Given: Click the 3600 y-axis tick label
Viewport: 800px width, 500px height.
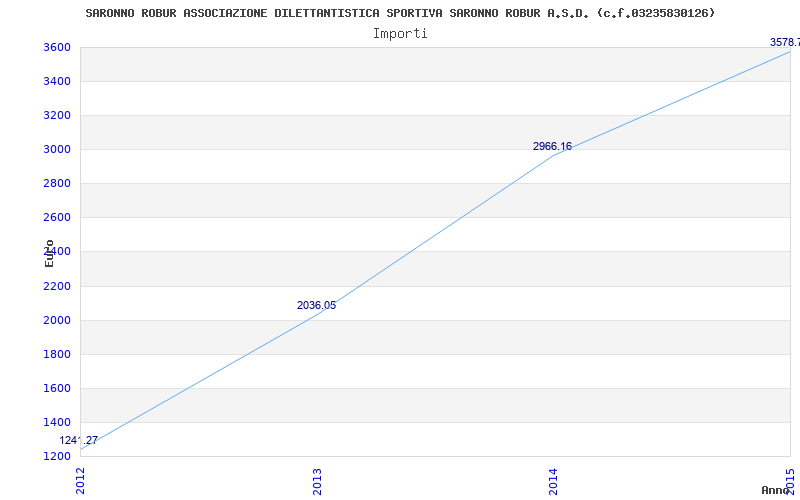Looking at the screenshot, I should point(57,47).
